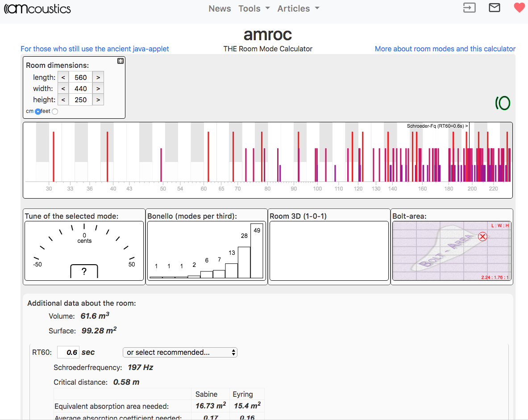This screenshot has width=528, height=420.
Task: Click the RT60 input field showing 0.6
Action: click(68, 352)
